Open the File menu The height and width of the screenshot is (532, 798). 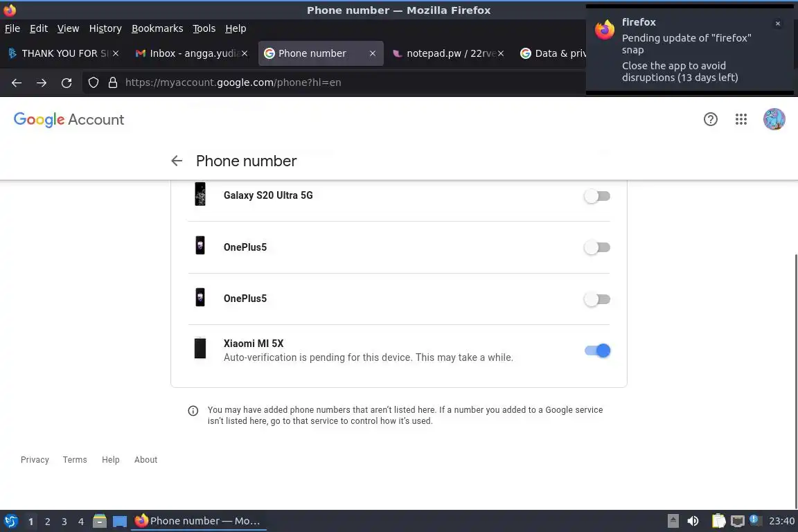tap(12, 28)
